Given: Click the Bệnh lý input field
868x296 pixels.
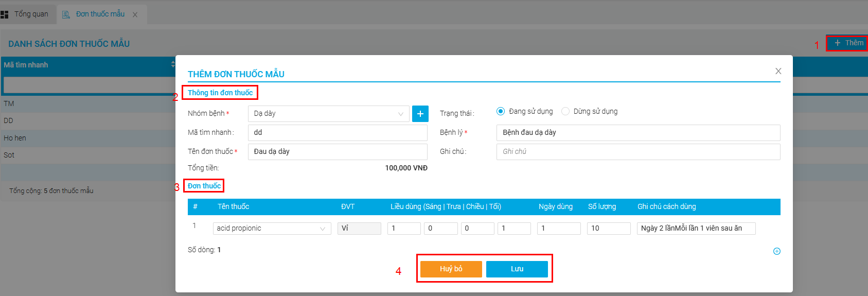Looking at the screenshot, I should [638, 133].
